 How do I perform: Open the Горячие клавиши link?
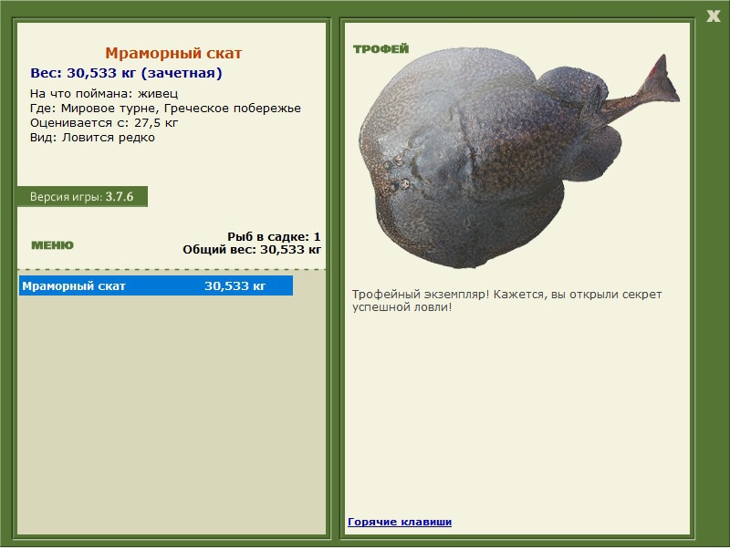400,522
